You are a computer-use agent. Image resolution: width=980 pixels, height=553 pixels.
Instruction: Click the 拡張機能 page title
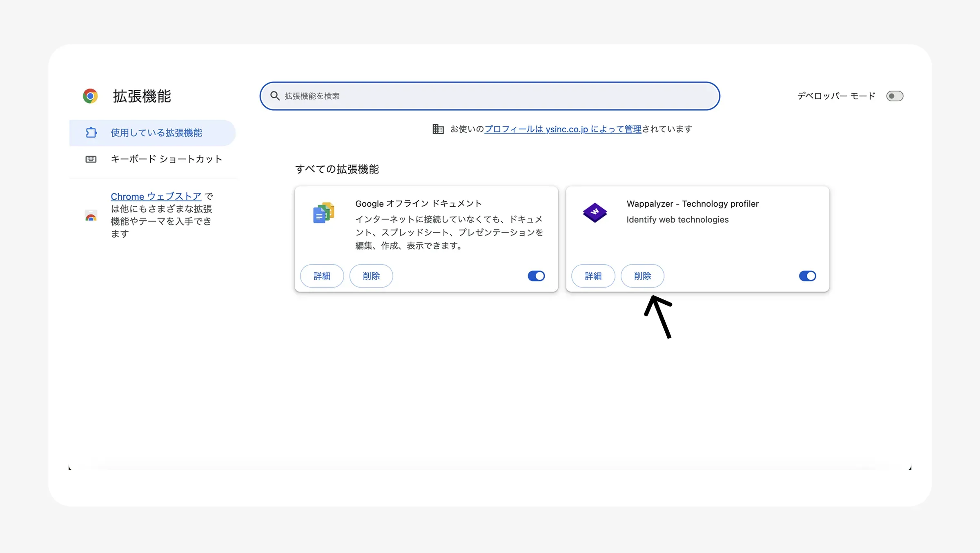142,96
